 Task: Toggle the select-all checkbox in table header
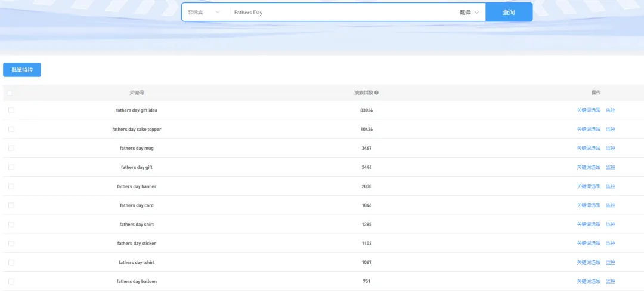(10, 93)
